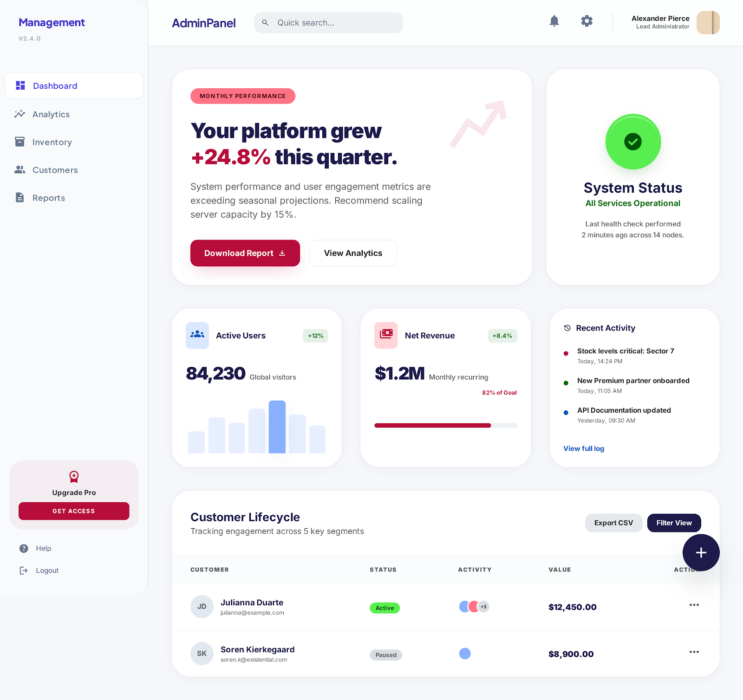743x700 pixels.
Task: Click the Export CSV button
Action: [613, 523]
